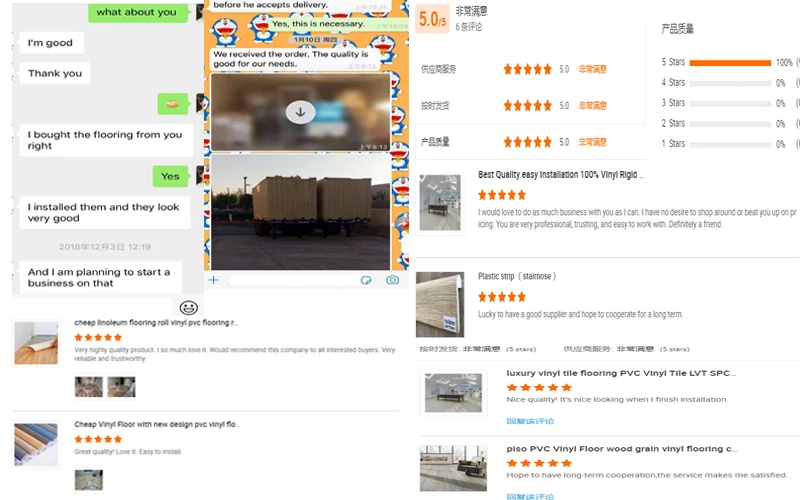Open the sticker icon in message bar
Viewport: 800px width, 500px height.
tap(366, 280)
